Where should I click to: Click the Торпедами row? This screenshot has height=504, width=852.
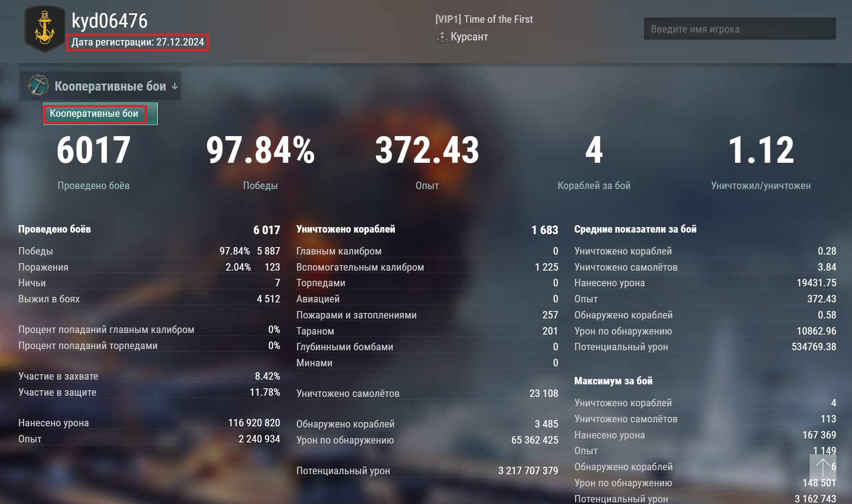(x=427, y=283)
